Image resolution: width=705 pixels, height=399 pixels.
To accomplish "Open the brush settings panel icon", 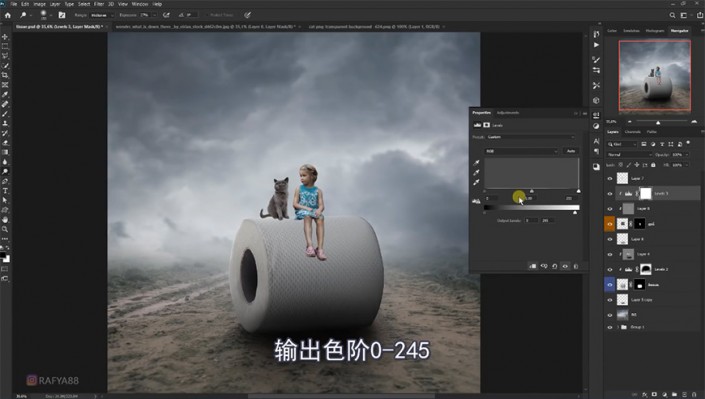I will click(62, 15).
